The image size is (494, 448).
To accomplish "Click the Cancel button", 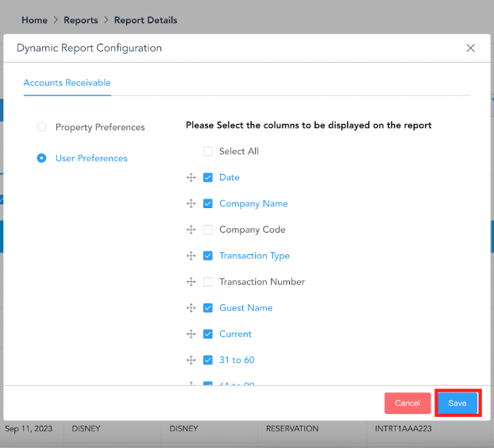I will click(x=407, y=403).
